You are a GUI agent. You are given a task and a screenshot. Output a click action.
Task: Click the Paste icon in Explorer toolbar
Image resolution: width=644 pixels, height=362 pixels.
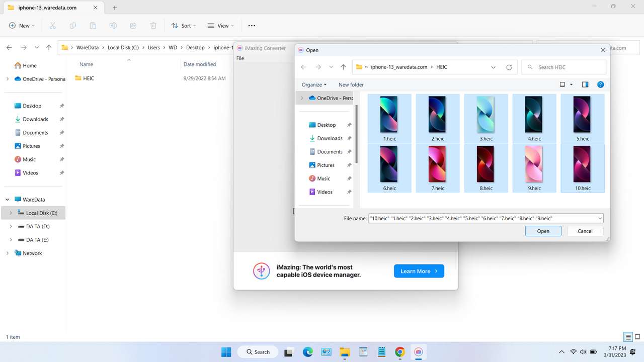93,25
